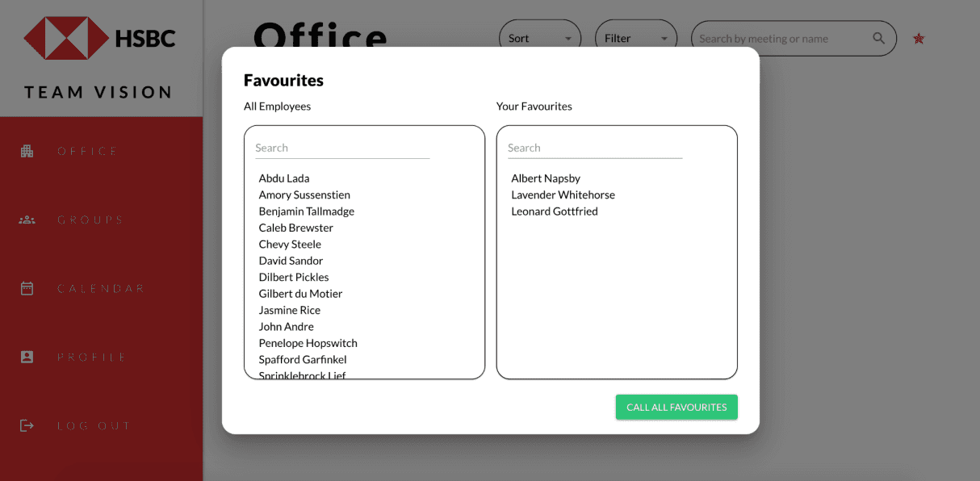This screenshot has width=980, height=481.
Task: Select Benjamin Tallmadge from All Employees
Action: click(307, 211)
